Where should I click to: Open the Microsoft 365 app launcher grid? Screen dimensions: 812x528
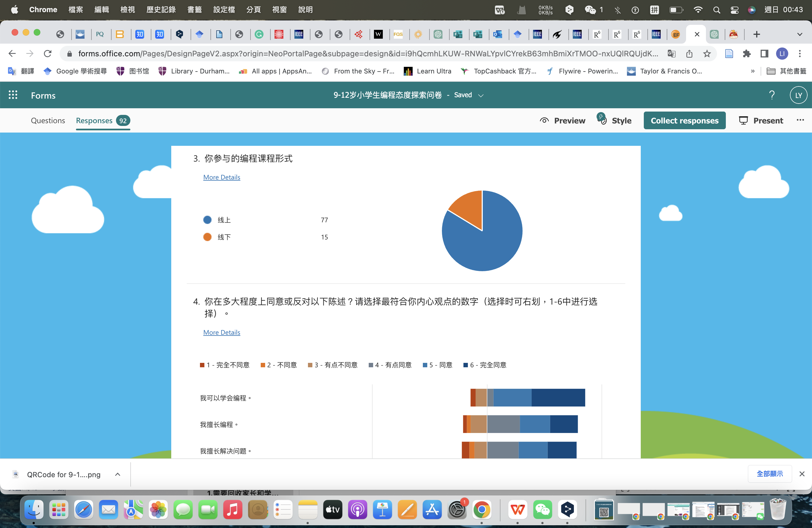(x=13, y=95)
